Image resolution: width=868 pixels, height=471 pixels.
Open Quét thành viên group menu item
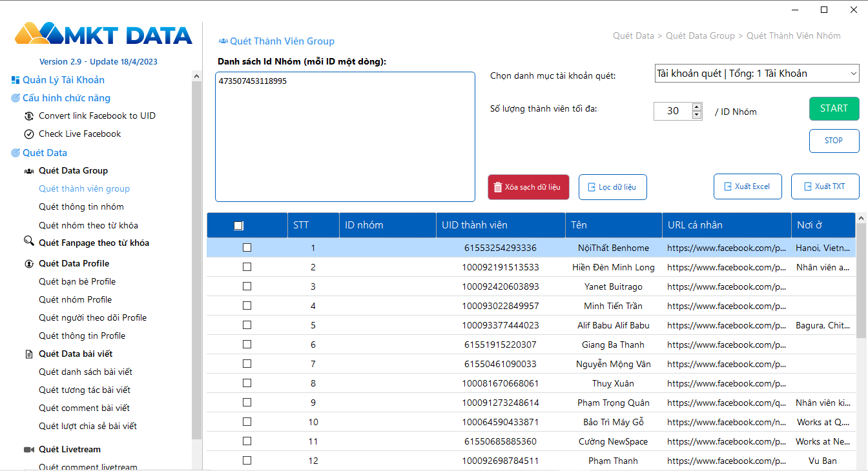coord(84,189)
